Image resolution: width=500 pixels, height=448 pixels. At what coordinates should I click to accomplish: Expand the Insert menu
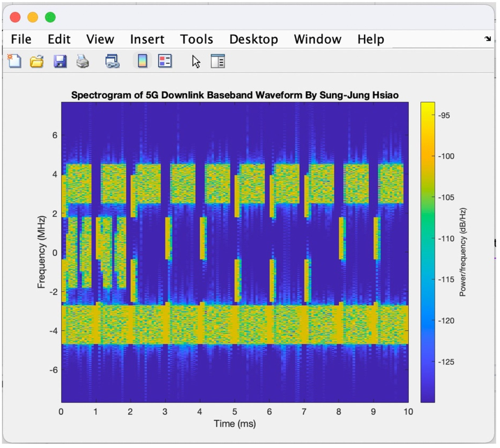pyautogui.click(x=147, y=39)
